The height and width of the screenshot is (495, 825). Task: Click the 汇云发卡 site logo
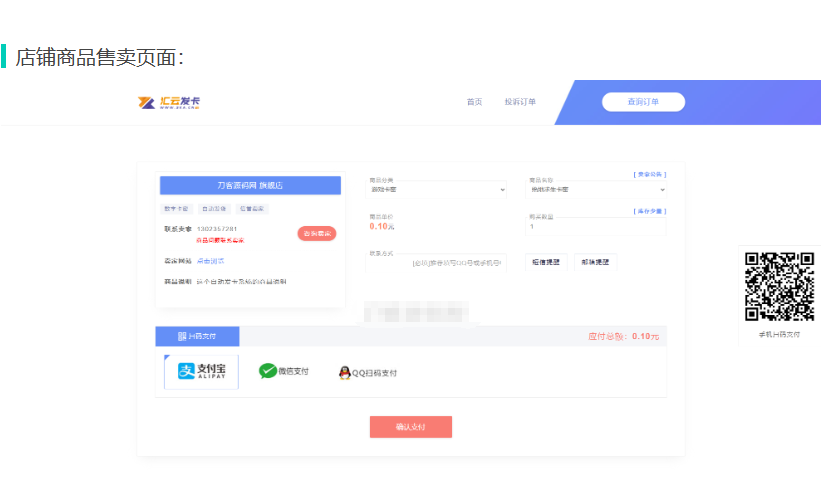(x=169, y=102)
